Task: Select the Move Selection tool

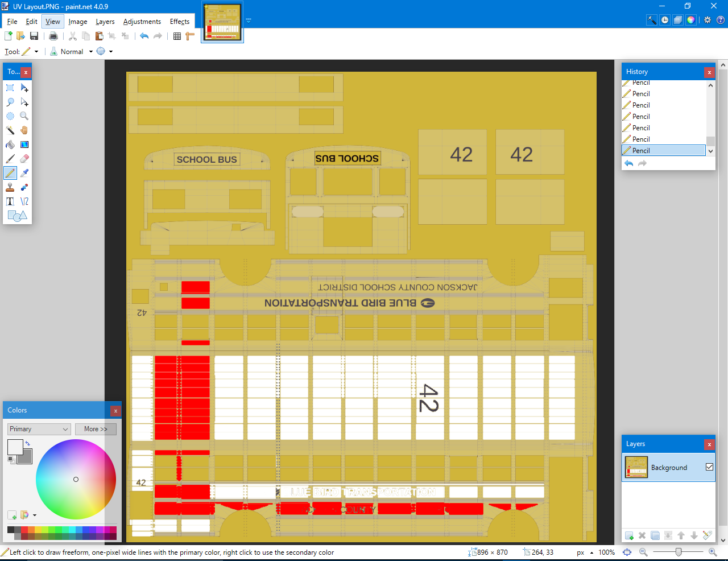Action: pyautogui.click(x=24, y=102)
